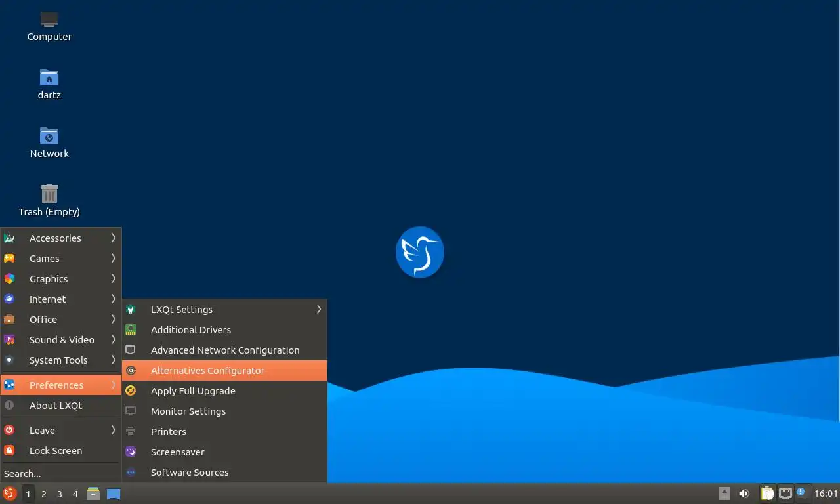Expand the System Tools category
Screen dimensions: 840x504
pos(61,360)
